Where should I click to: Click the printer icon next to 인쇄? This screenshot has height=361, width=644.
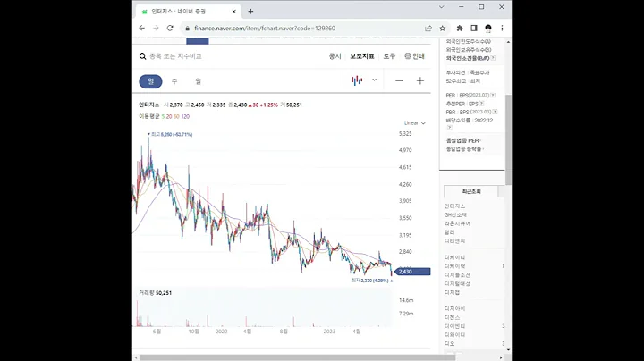click(x=408, y=55)
